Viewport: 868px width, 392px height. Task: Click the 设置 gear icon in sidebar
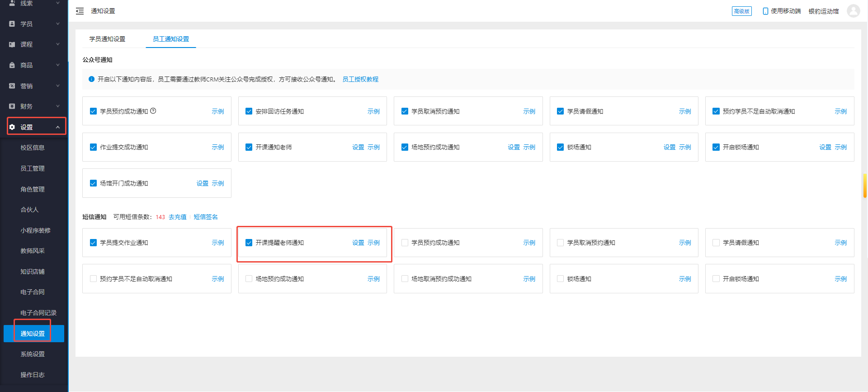click(x=12, y=127)
